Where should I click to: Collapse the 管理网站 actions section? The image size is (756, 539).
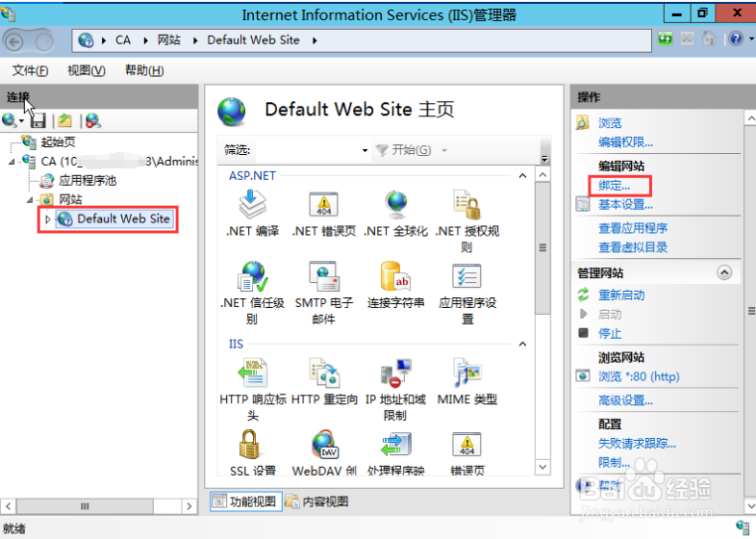pos(723,272)
